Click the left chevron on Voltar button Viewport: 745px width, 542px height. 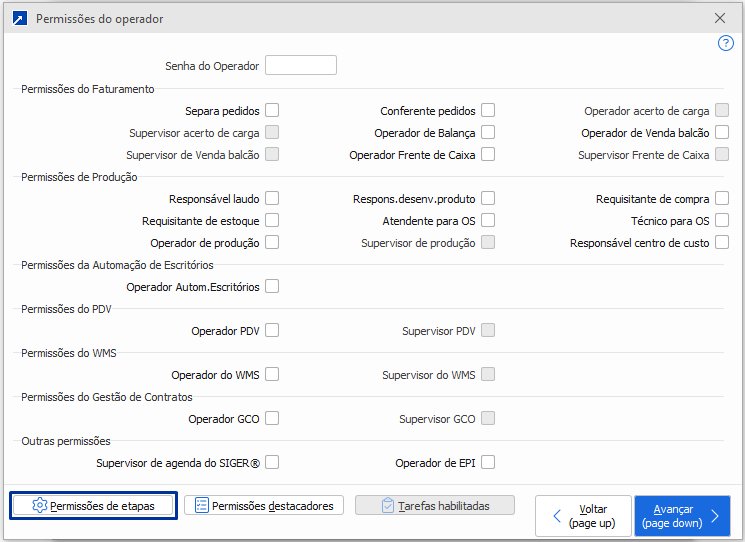point(557,516)
